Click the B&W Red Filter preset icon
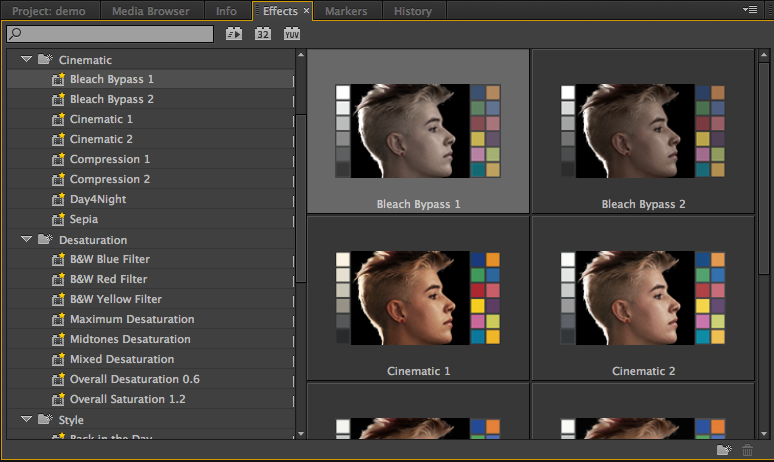 pos(58,279)
